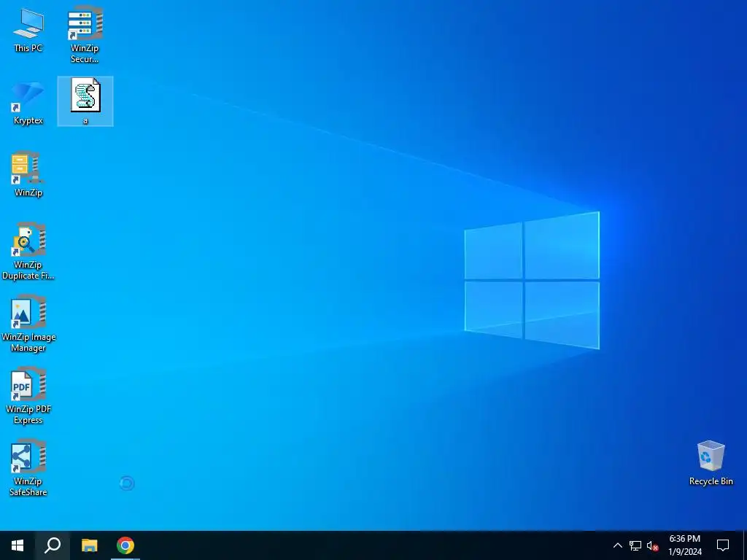
Task: Show hidden system tray icons
Action: (x=617, y=545)
